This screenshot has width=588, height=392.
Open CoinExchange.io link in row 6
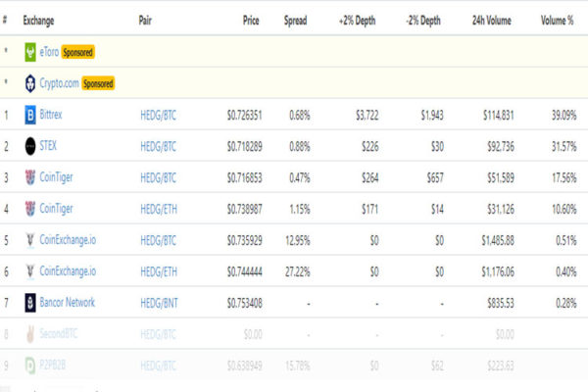(68, 270)
